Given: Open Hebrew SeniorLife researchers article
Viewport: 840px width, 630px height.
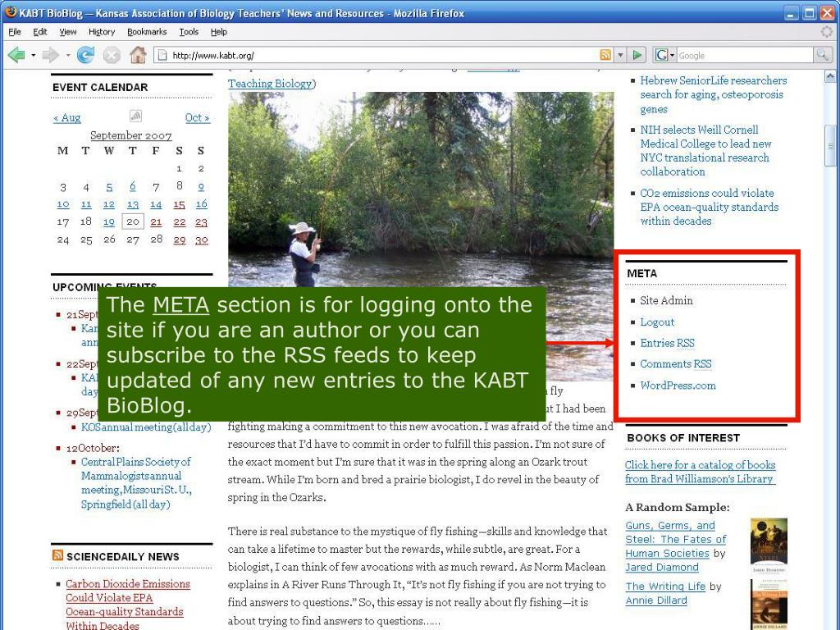Looking at the screenshot, I should coord(713,94).
